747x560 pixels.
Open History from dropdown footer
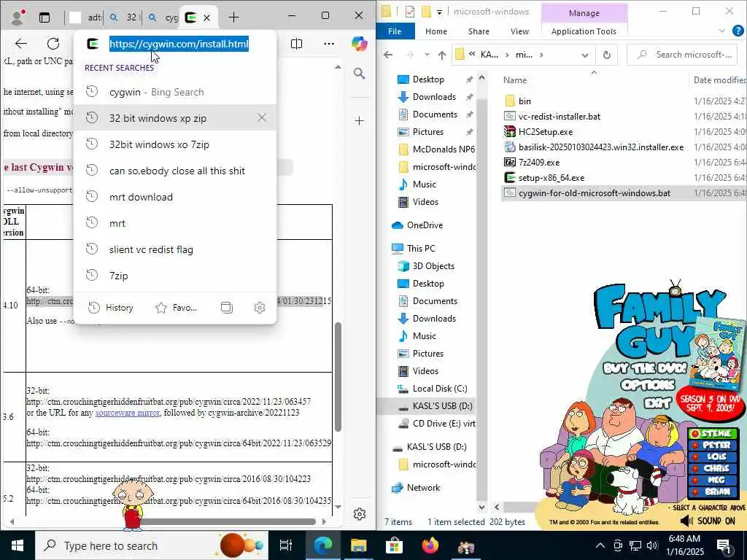111,308
